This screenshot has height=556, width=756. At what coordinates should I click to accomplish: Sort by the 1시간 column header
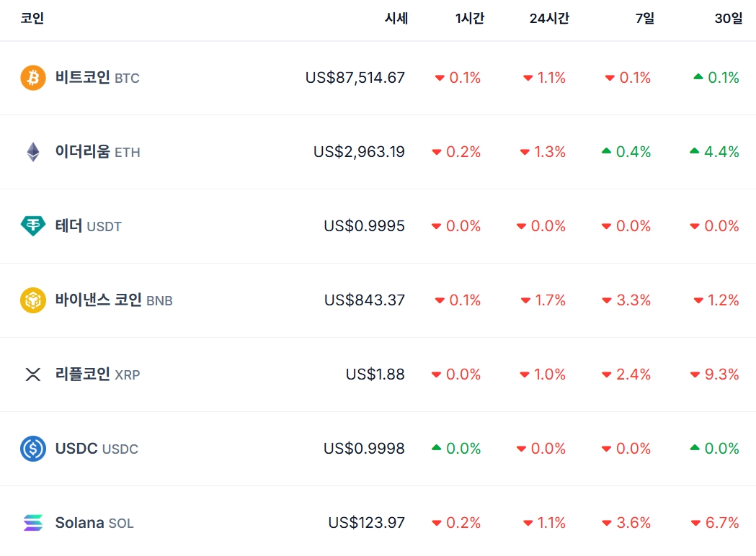point(469,19)
